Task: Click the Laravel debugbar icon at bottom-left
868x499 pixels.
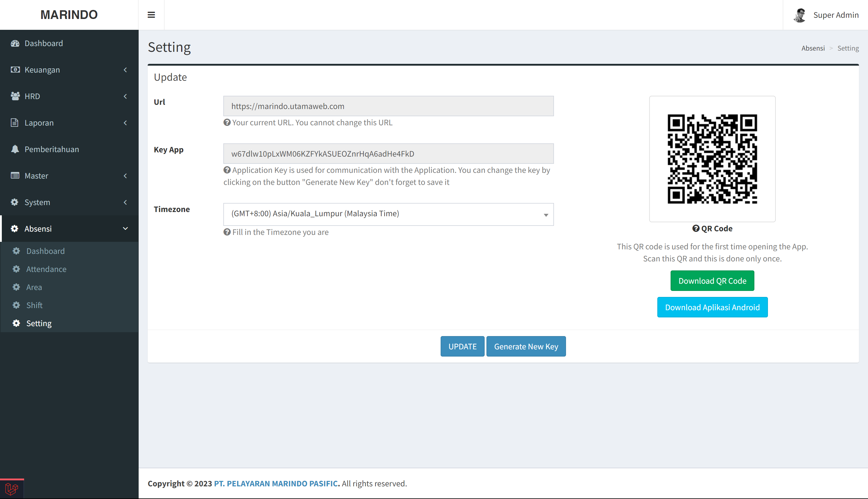Action: click(12, 489)
